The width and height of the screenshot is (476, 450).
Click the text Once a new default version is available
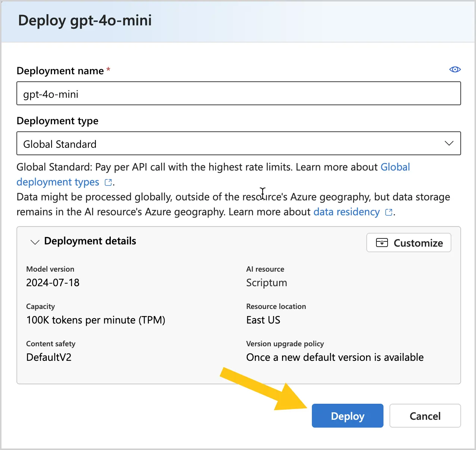[335, 357]
